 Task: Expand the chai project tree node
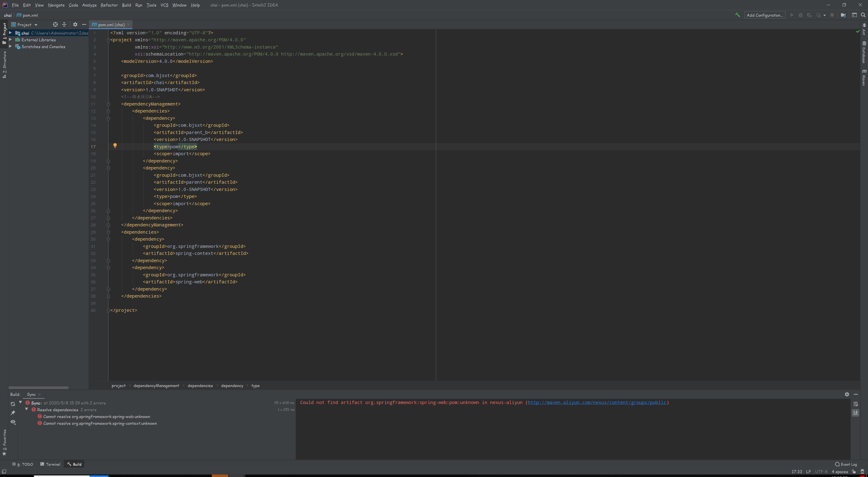[x=10, y=33]
